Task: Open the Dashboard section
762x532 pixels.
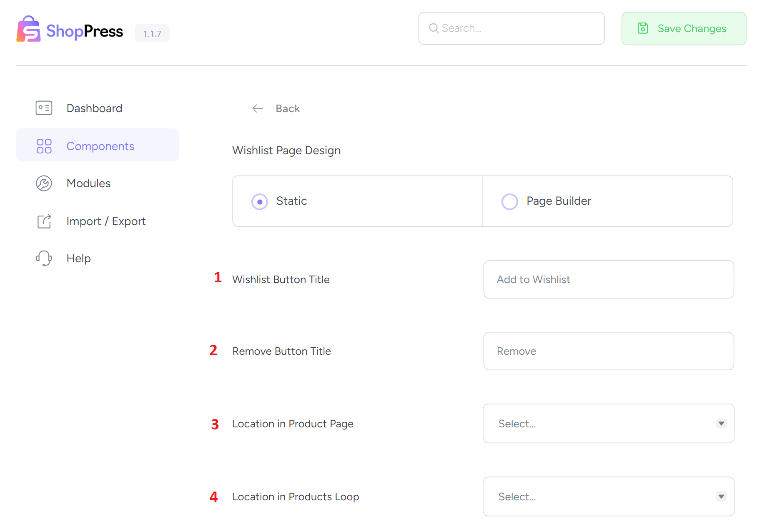Action: [x=94, y=108]
